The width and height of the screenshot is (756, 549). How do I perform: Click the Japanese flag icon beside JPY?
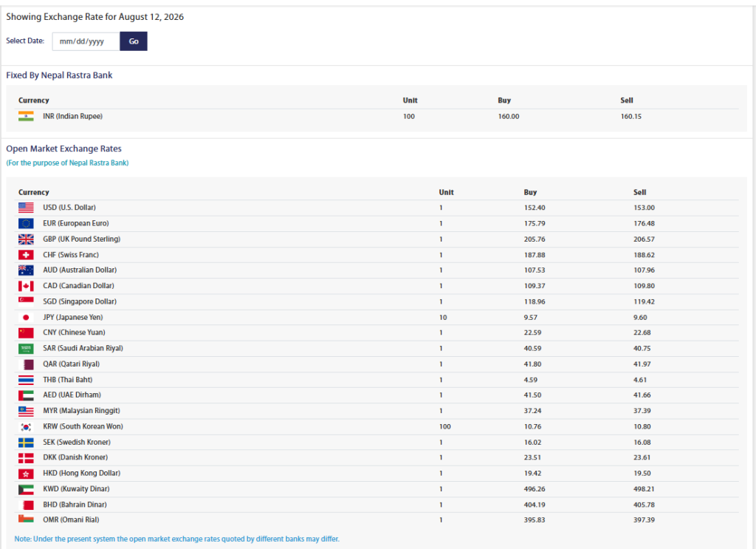coord(26,318)
